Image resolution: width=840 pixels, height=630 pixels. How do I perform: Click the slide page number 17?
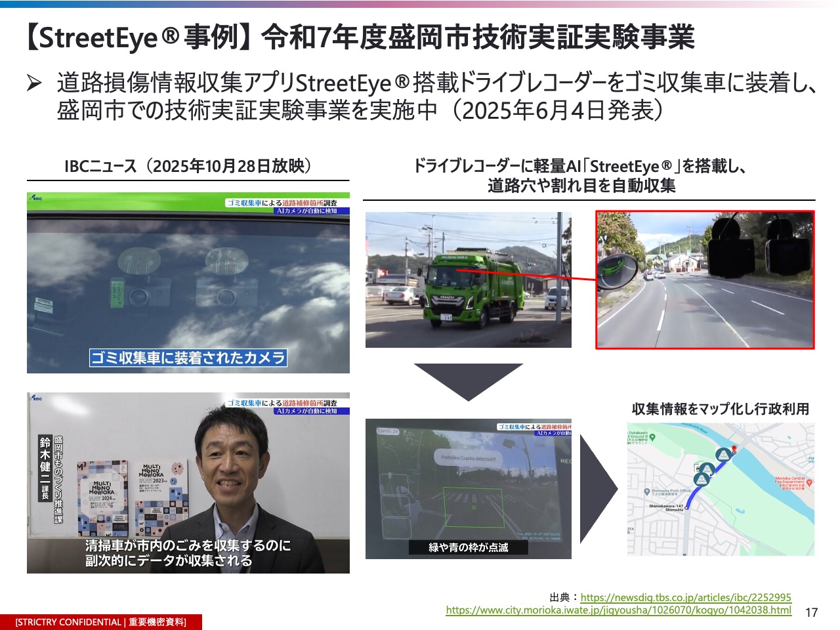[x=811, y=612]
